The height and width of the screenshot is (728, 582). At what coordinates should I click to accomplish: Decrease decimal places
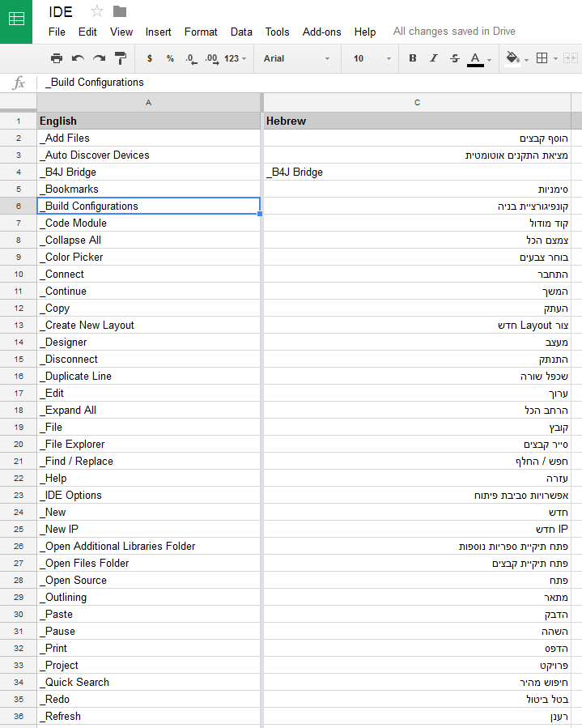point(191,59)
